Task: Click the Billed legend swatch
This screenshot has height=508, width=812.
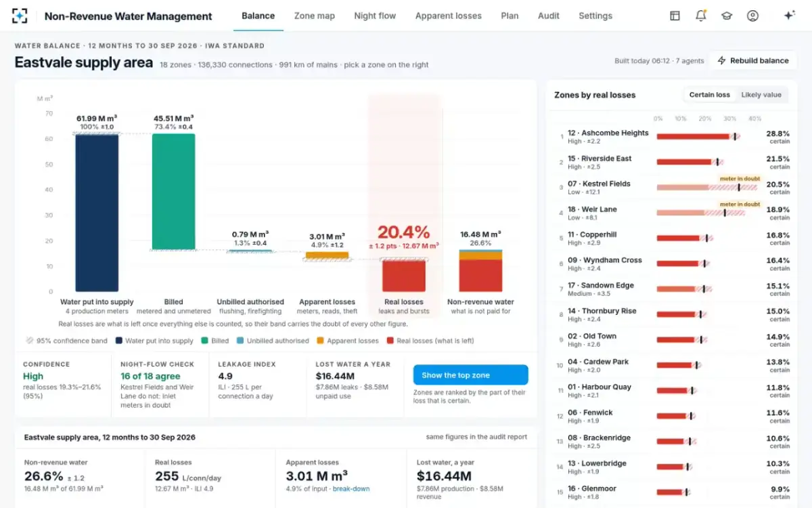Action: pos(204,341)
